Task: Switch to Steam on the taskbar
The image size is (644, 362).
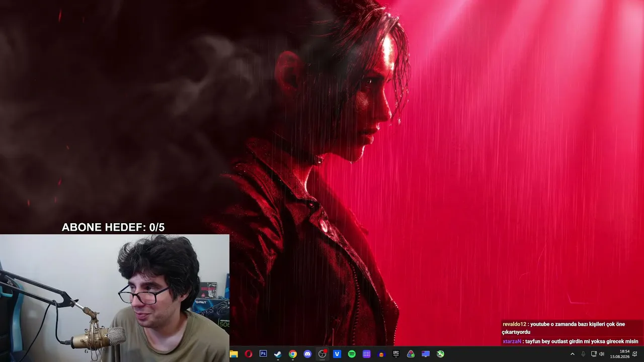Action: [x=278, y=354]
